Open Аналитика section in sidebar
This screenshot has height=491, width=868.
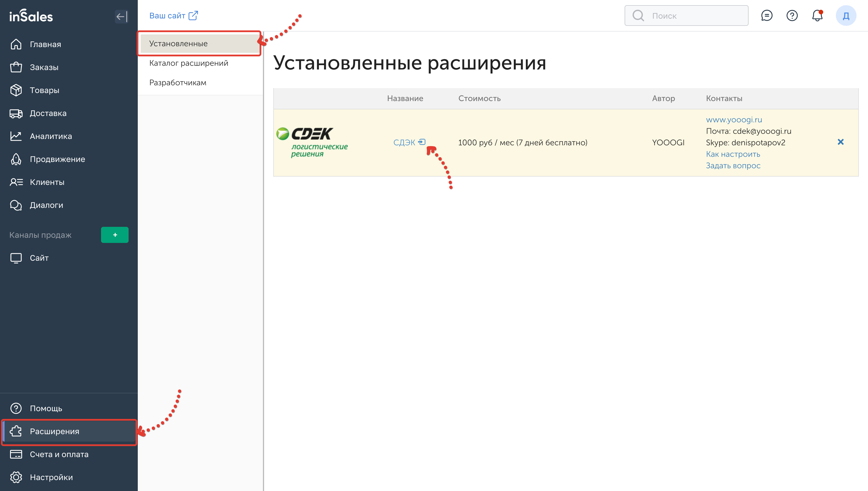tap(51, 136)
